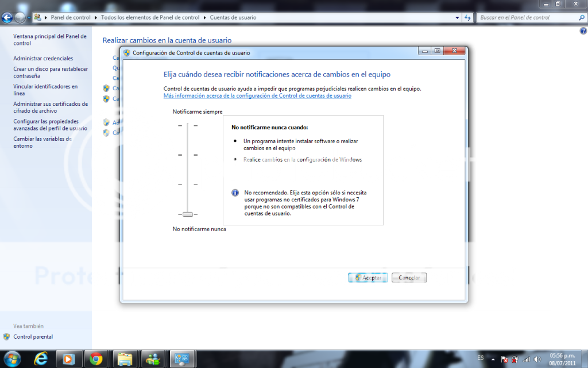Click the Control Panel taskbar button

182,359
